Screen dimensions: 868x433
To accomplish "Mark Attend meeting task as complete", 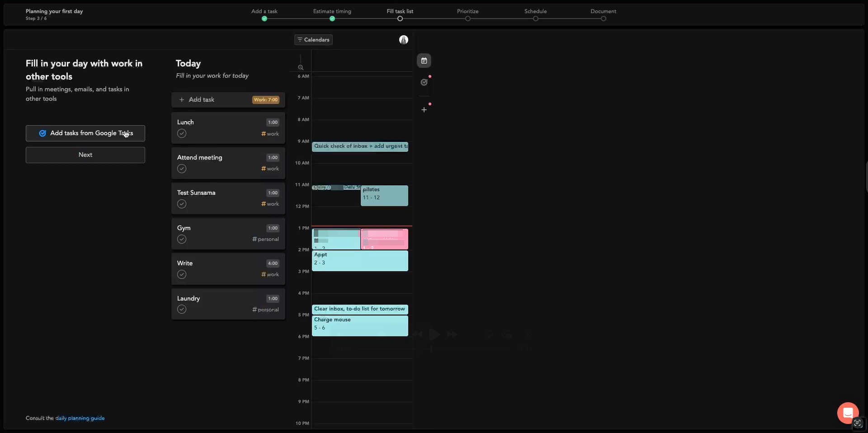I will click(x=182, y=169).
